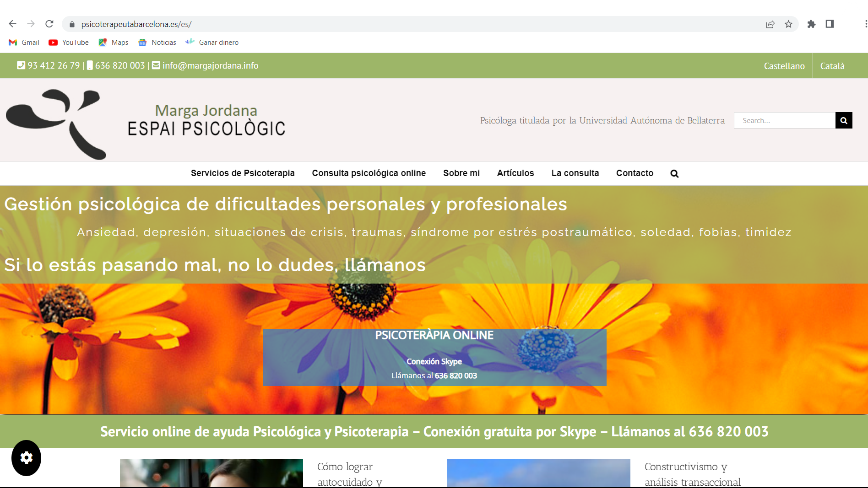Screen dimensions: 868x488
Task: Click the 636 820 003 number in Skype banner
Action: (x=456, y=375)
